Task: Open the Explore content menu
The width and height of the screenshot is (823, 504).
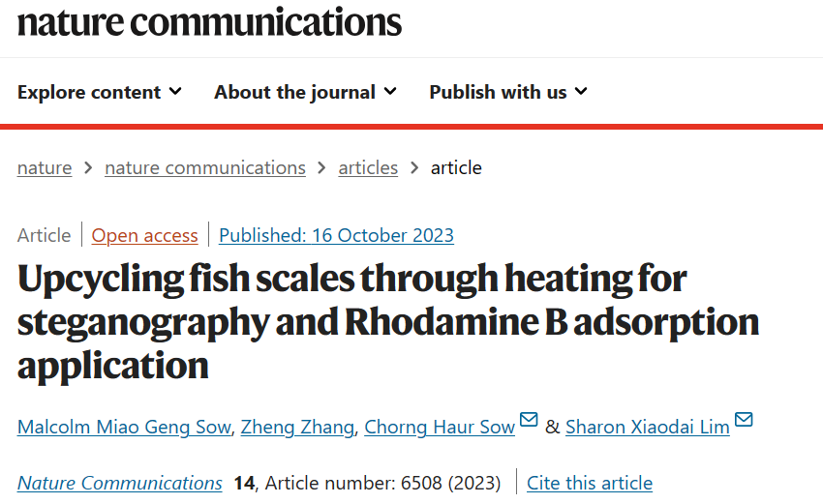Action: (99, 92)
